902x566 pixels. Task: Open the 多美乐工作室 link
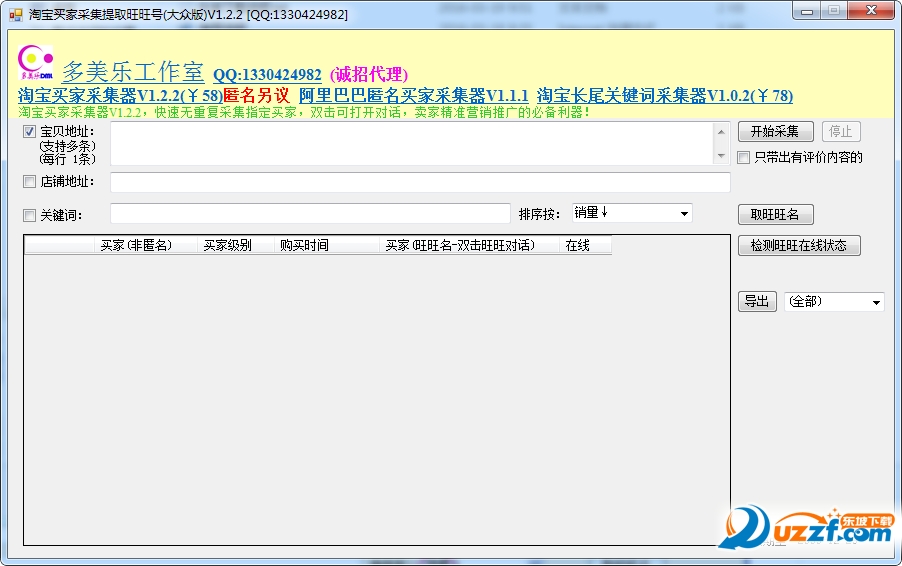[x=133, y=72]
